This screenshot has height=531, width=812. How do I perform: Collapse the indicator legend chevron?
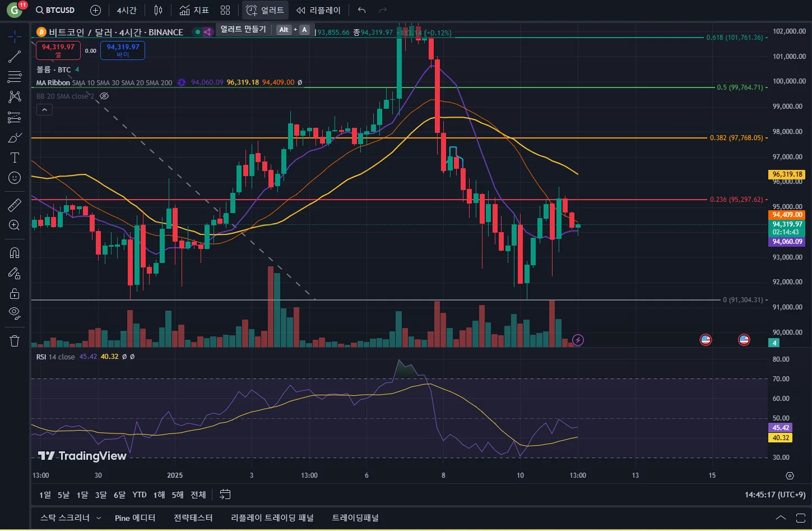(x=44, y=110)
